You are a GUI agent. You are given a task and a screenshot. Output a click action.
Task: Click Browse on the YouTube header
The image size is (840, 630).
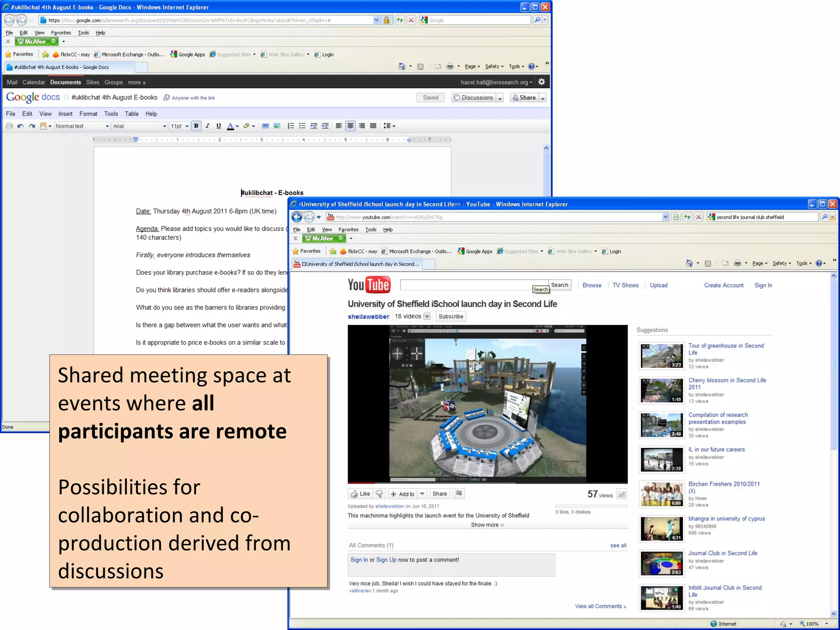tap(592, 285)
